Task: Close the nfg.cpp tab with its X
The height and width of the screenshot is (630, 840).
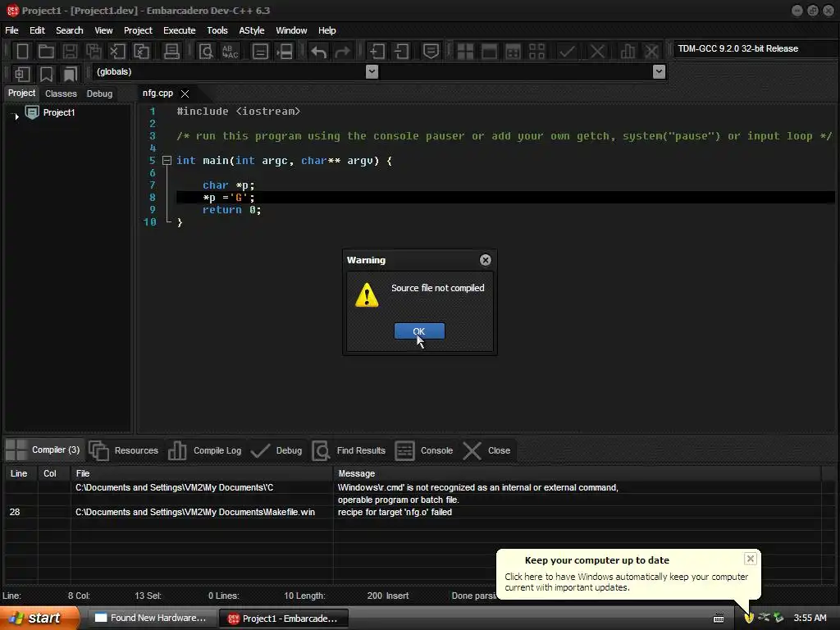Action: pos(185,94)
